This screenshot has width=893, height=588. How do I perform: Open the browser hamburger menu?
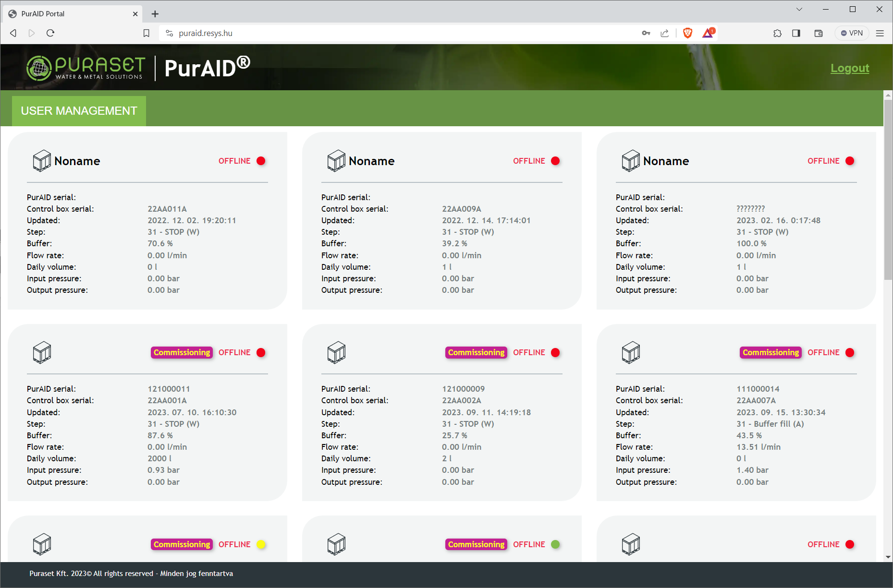point(880,33)
